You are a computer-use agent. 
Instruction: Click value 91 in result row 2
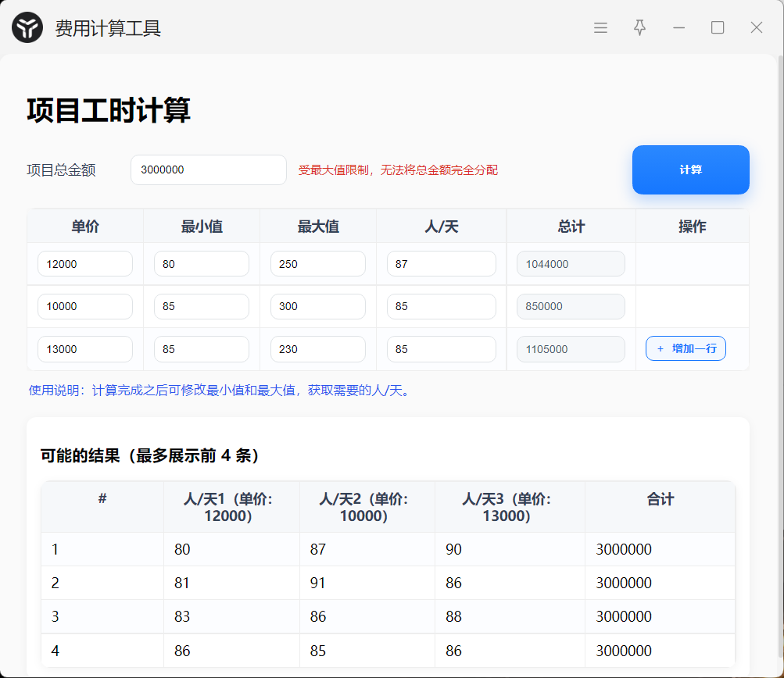(318, 583)
